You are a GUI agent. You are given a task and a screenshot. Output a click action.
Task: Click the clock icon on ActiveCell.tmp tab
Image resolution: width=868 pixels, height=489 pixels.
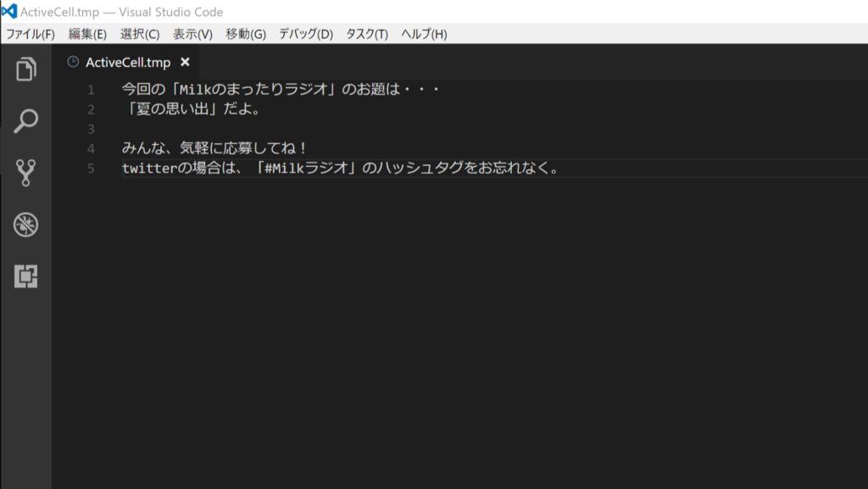[73, 62]
